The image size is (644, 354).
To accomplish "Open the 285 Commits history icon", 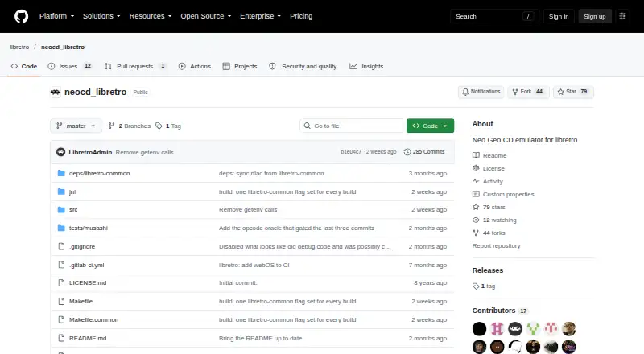I will 407,152.
